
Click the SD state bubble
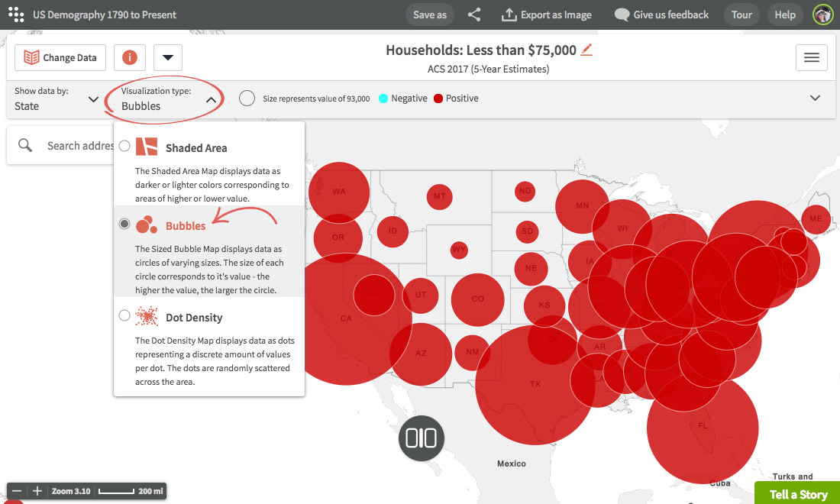[527, 231]
